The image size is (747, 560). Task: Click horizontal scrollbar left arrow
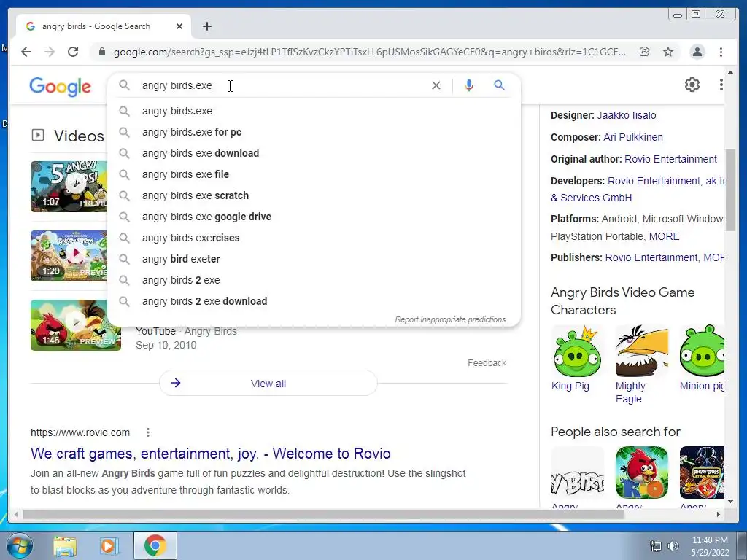point(16,514)
